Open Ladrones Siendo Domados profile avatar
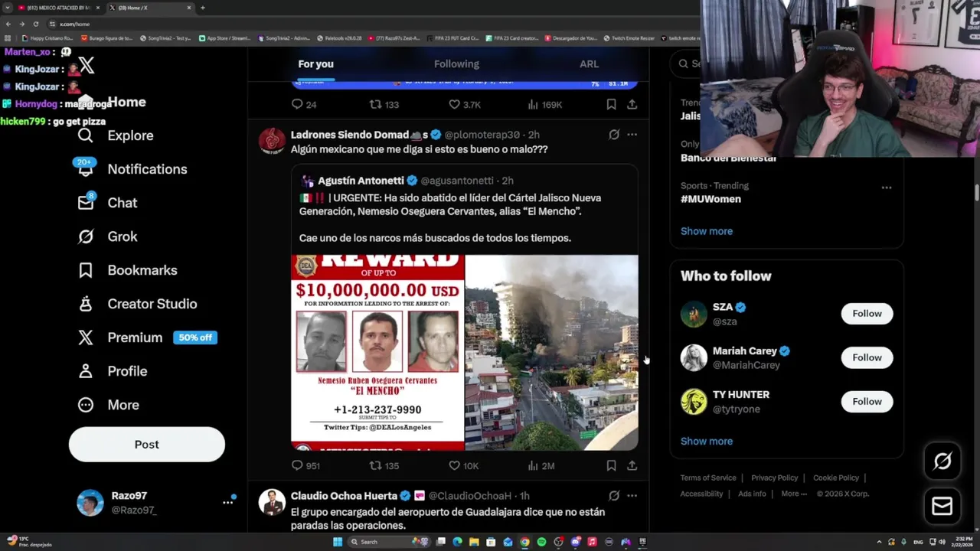The image size is (980, 551). [x=272, y=142]
